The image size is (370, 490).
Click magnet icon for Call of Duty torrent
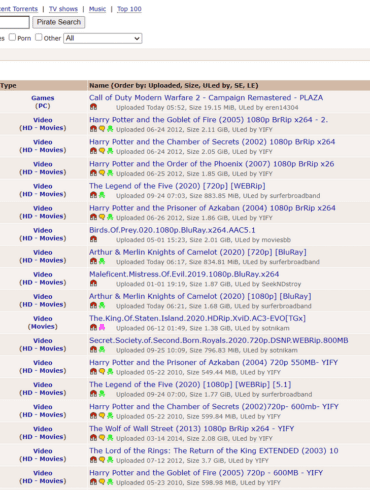click(93, 107)
